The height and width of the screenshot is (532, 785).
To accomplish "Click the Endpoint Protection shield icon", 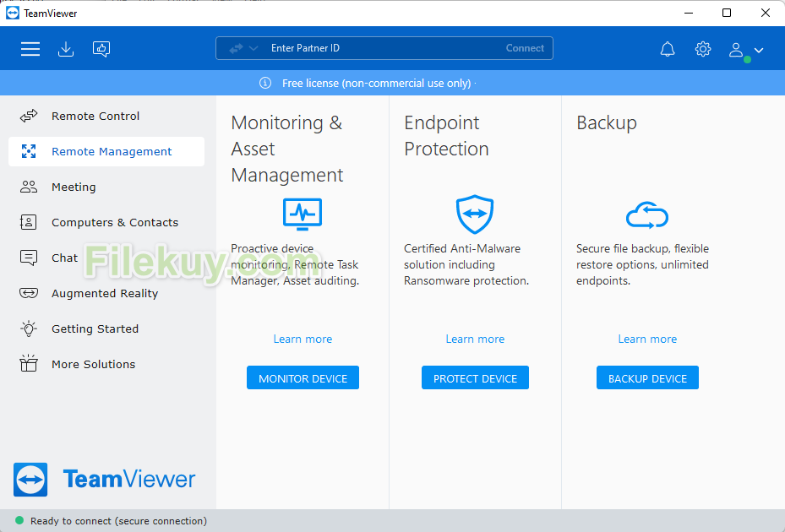I will [x=475, y=214].
